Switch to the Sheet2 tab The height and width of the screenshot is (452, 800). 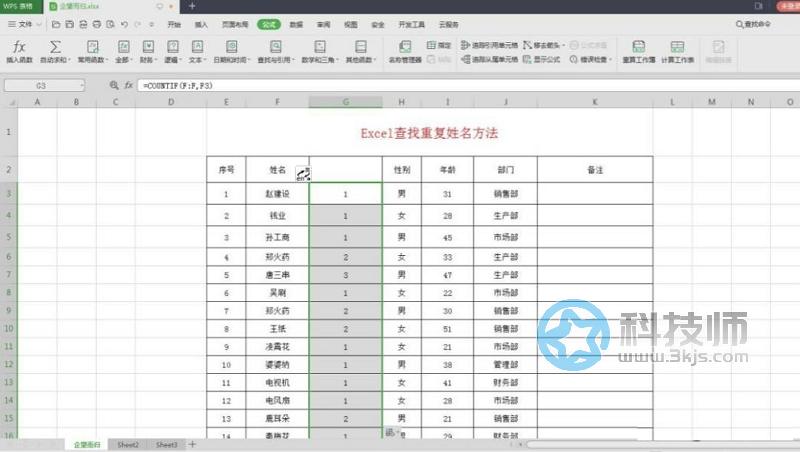click(128, 444)
